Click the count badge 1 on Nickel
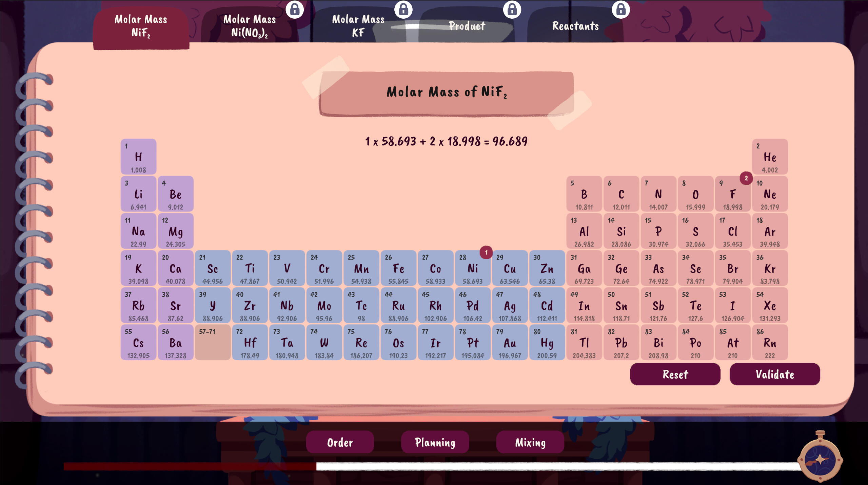This screenshot has width=868, height=485. click(486, 252)
